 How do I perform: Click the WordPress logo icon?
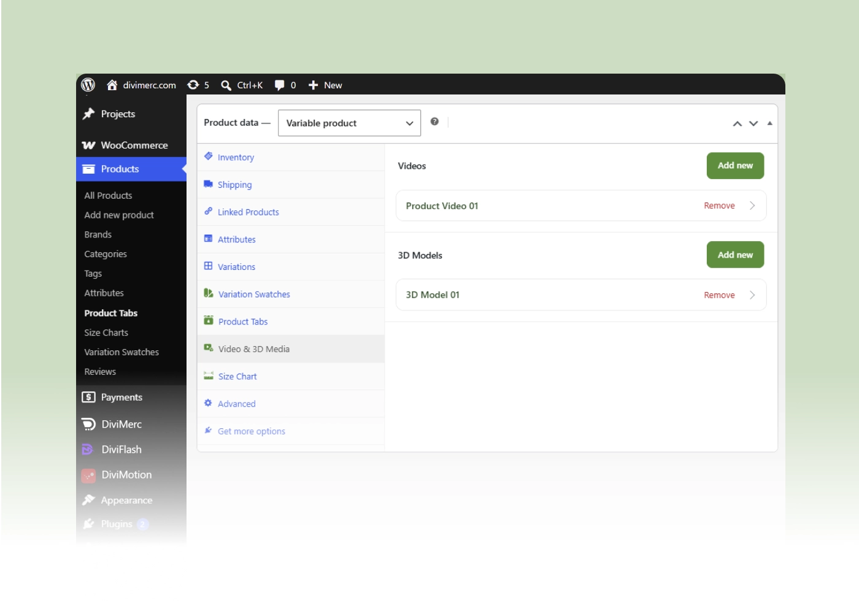tap(88, 85)
